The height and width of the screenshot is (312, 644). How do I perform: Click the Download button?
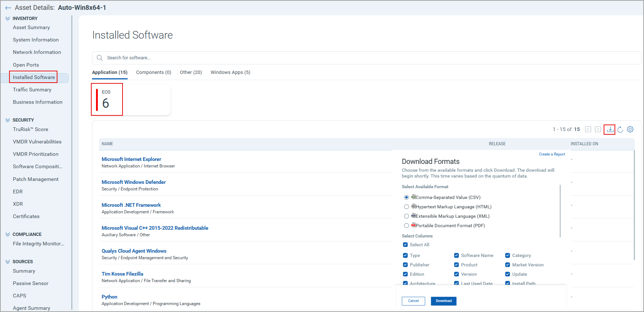pyautogui.click(x=444, y=301)
